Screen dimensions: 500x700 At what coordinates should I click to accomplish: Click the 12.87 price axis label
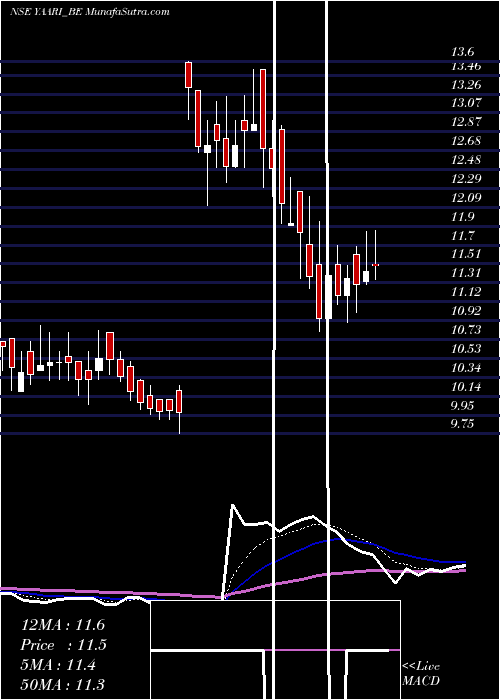tap(466, 122)
